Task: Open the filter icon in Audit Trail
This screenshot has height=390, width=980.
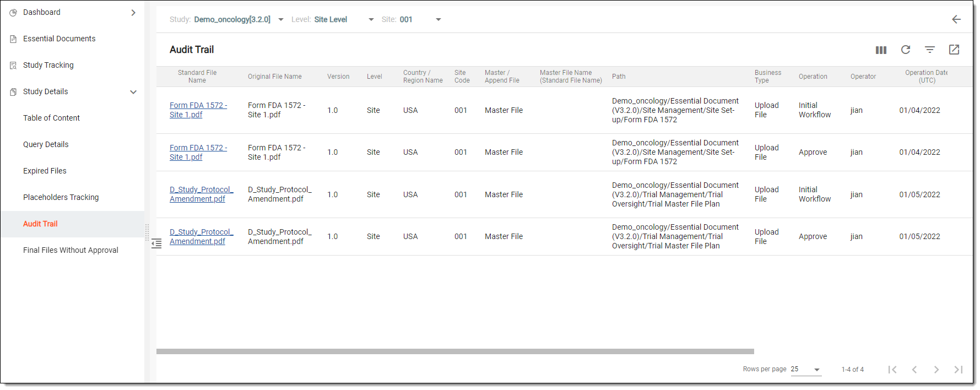Action: coord(930,50)
